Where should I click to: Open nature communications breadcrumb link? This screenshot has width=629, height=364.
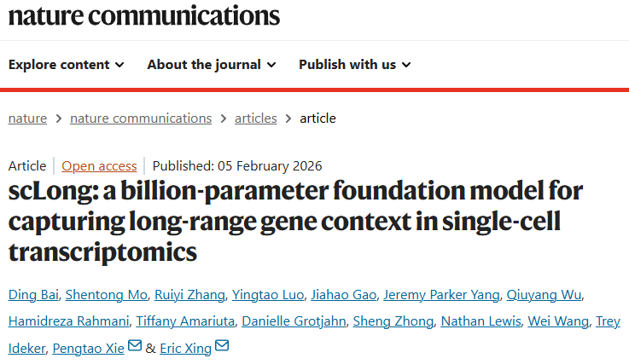pyautogui.click(x=141, y=118)
